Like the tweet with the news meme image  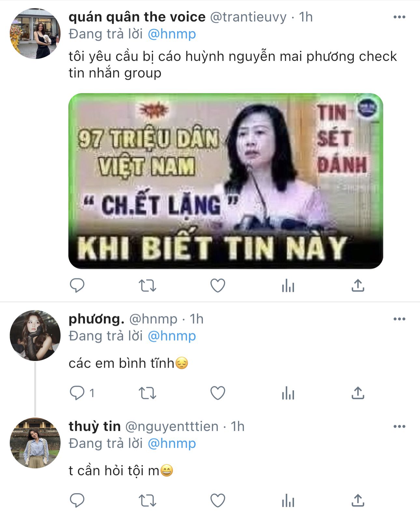(218, 286)
